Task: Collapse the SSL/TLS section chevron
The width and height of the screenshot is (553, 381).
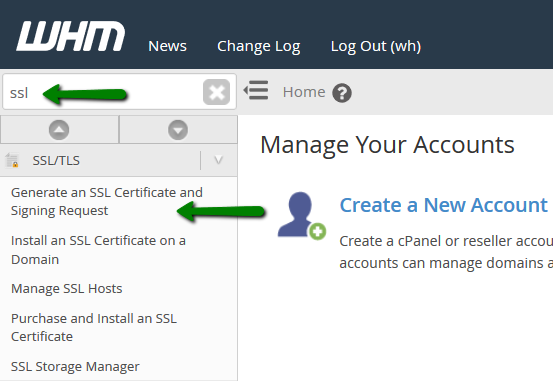Action: point(219,161)
